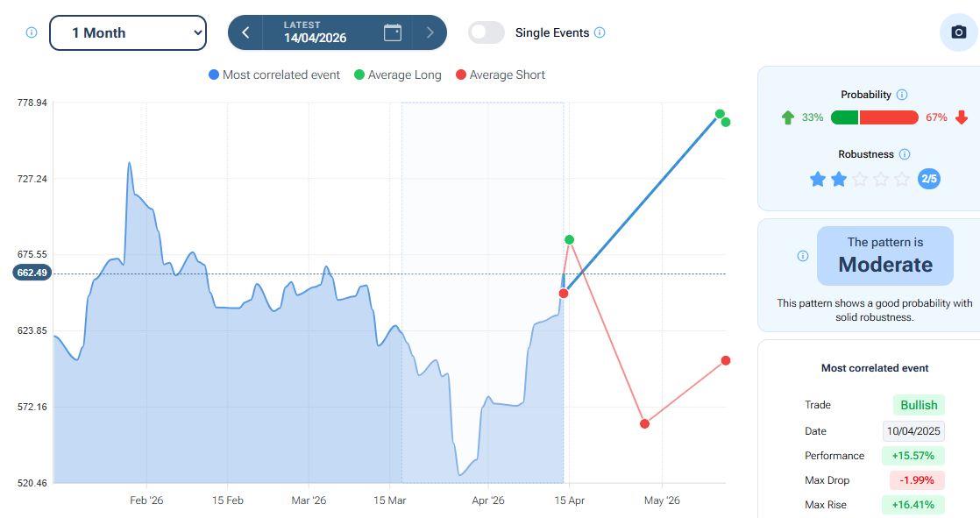Screen dimensions: 980x518
Task: Open the calendar date picker icon
Action: pyautogui.click(x=393, y=32)
